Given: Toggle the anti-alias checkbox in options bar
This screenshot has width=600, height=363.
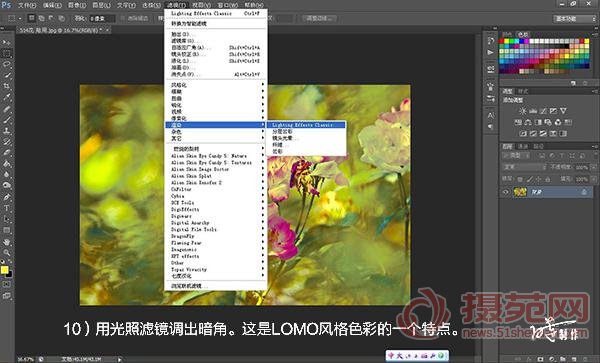Looking at the screenshot, I should coord(123,18).
